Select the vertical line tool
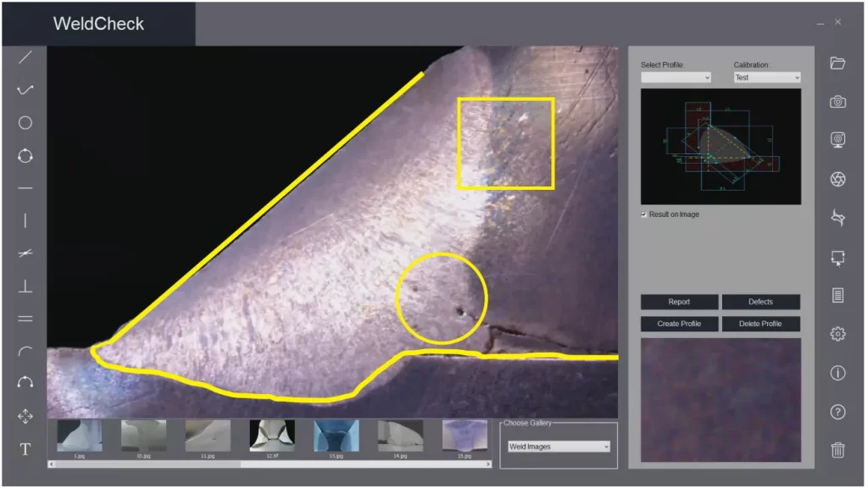This screenshot has height=489, width=868. (x=25, y=220)
